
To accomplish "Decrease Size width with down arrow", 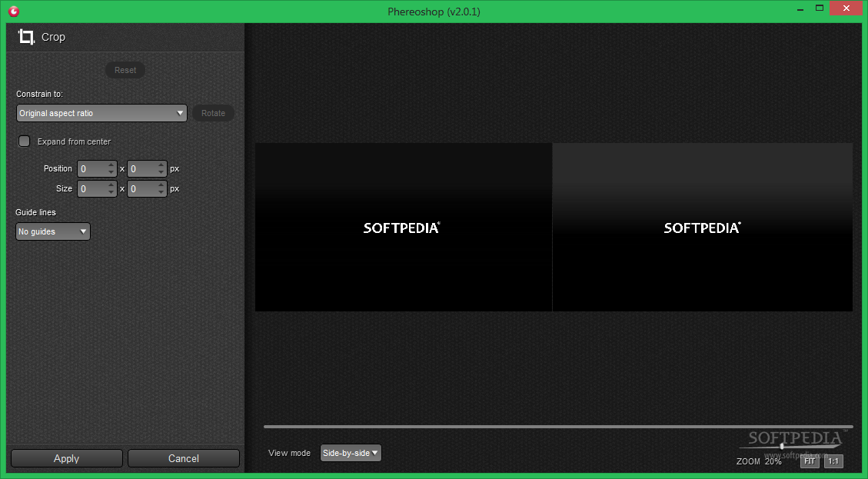I will 111,193.
